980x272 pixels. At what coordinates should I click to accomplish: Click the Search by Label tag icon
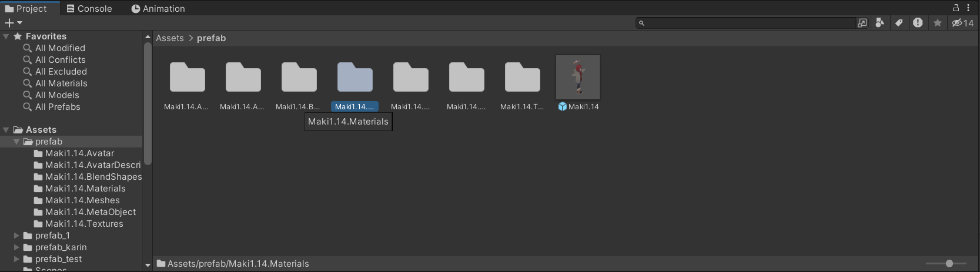899,23
